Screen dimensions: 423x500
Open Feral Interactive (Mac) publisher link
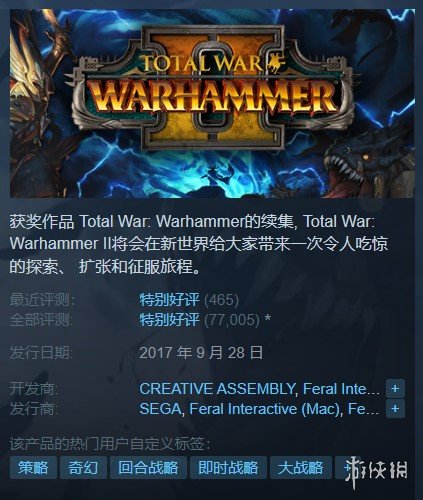264,409
